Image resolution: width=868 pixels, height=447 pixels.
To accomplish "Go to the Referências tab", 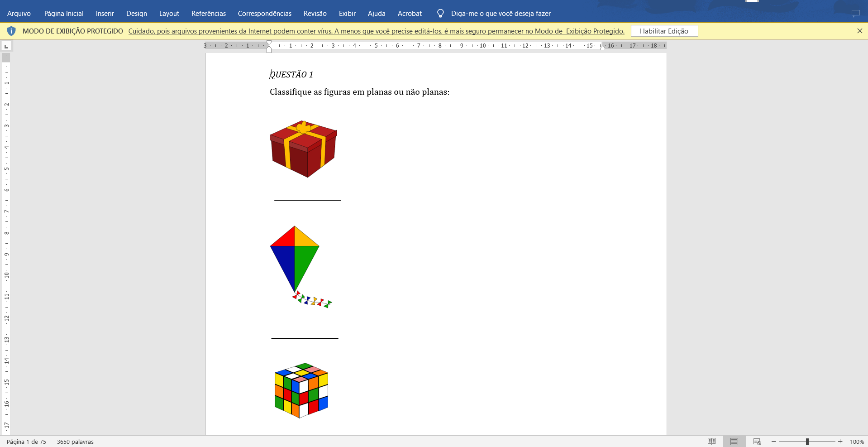I will click(x=209, y=14).
